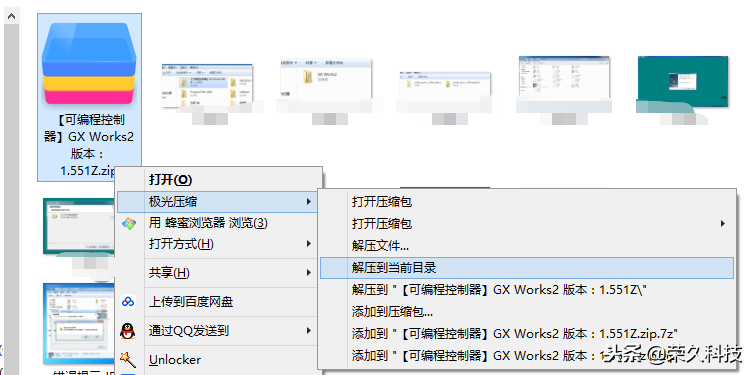Screen dimensions: 754x375
Task: Click the Baidu Netdisk cloud icon
Action: [128, 302]
